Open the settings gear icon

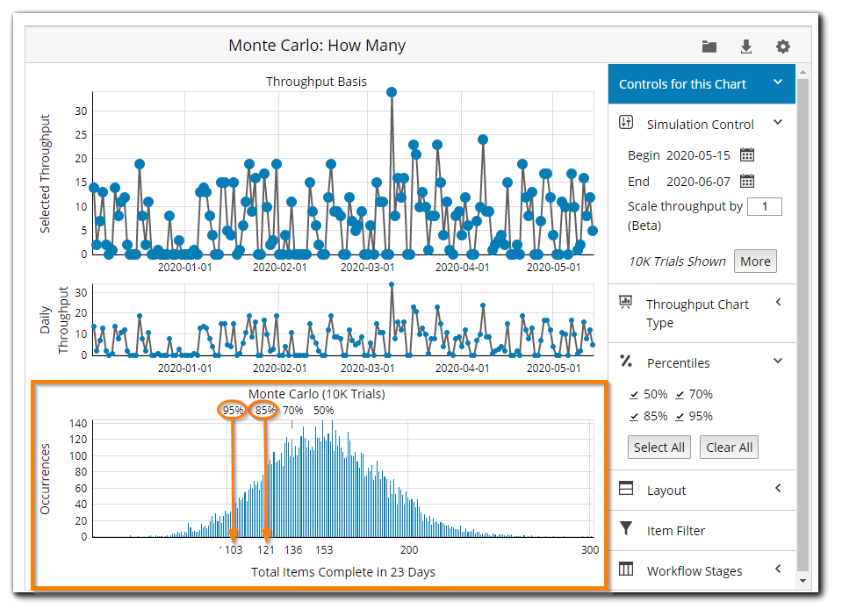[782, 47]
